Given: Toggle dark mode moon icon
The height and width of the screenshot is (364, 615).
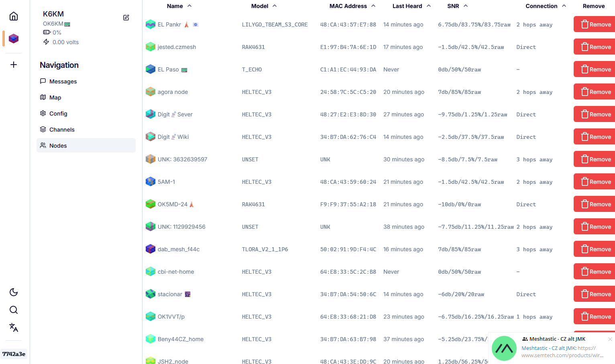Looking at the screenshot, I should [x=14, y=292].
